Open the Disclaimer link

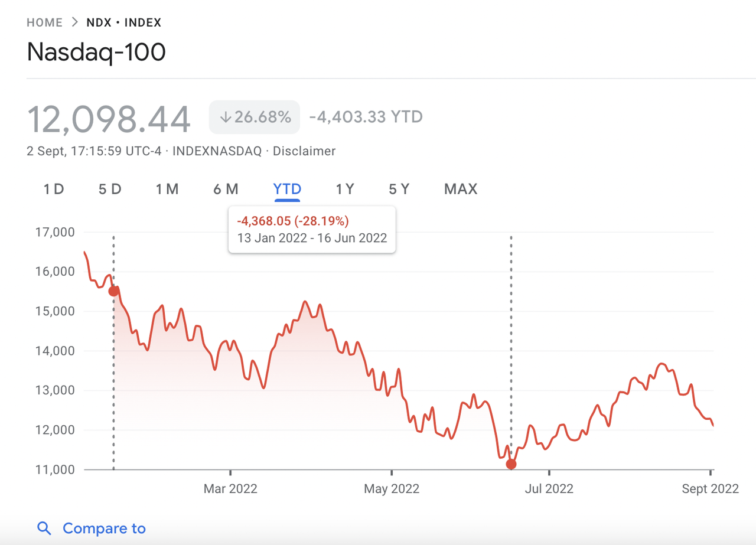304,151
